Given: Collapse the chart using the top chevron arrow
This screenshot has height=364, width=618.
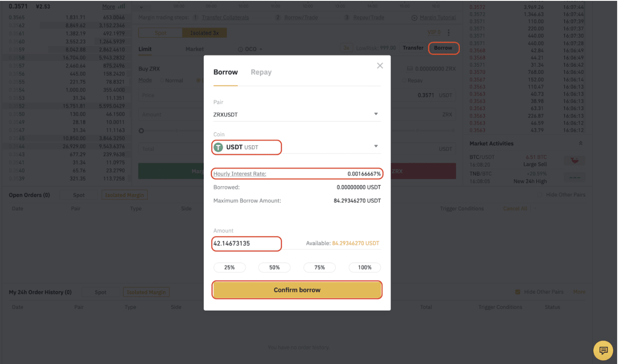Looking at the screenshot, I should pos(141,7).
